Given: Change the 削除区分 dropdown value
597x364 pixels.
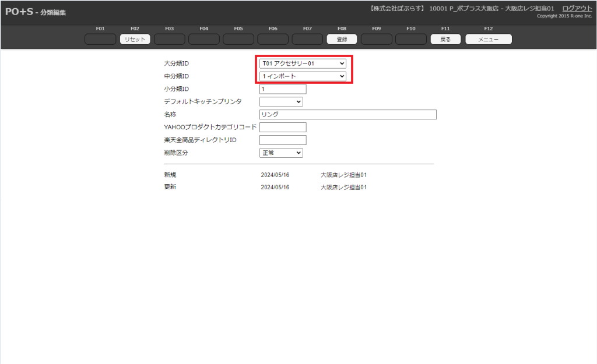Looking at the screenshot, I should [281, 153].
